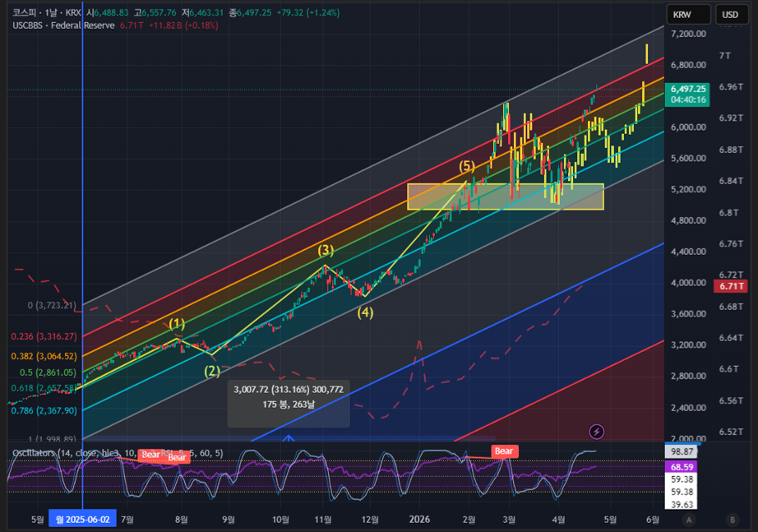
Task: Click the 2025-06-02 date marker
Action: (83, 520)
